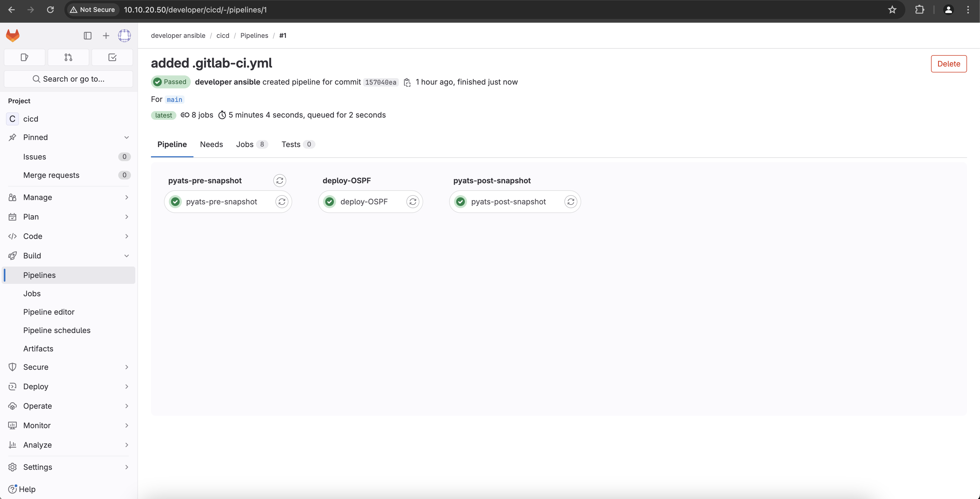Retry all jobs in pyats-pre-snapshot stage
The height and width of the screenshot is (499, 980).
279,181
